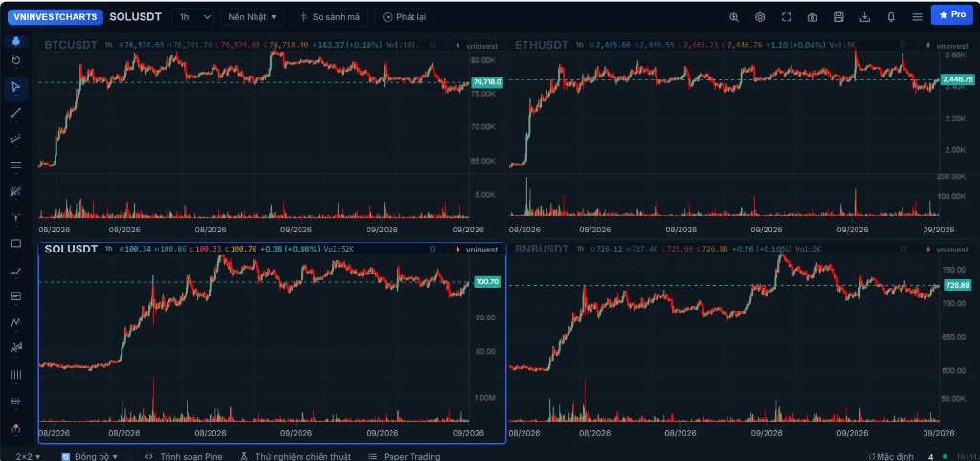Click the small circle icon in SOLUSDT header
Screen dimensions: 980x461
point(434,249)
